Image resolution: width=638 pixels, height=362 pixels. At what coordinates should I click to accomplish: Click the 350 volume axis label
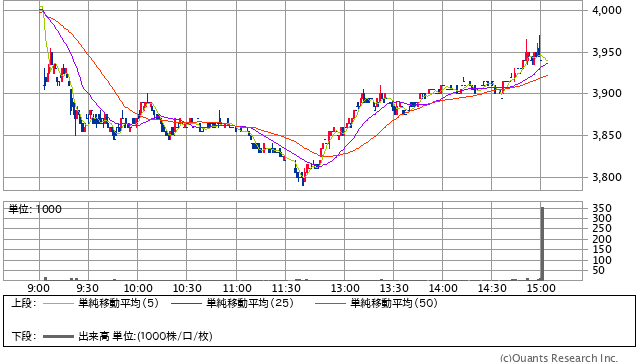(602, 208)
